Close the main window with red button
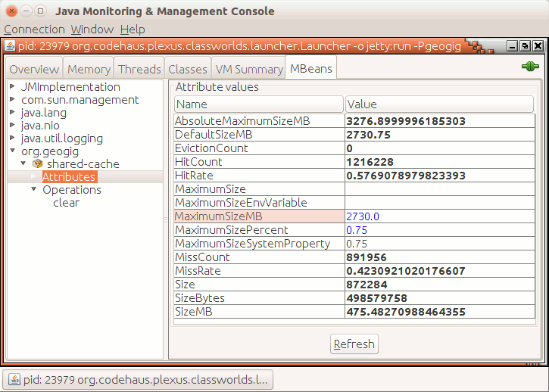549x392 pixels. click(x=11, y=11)
